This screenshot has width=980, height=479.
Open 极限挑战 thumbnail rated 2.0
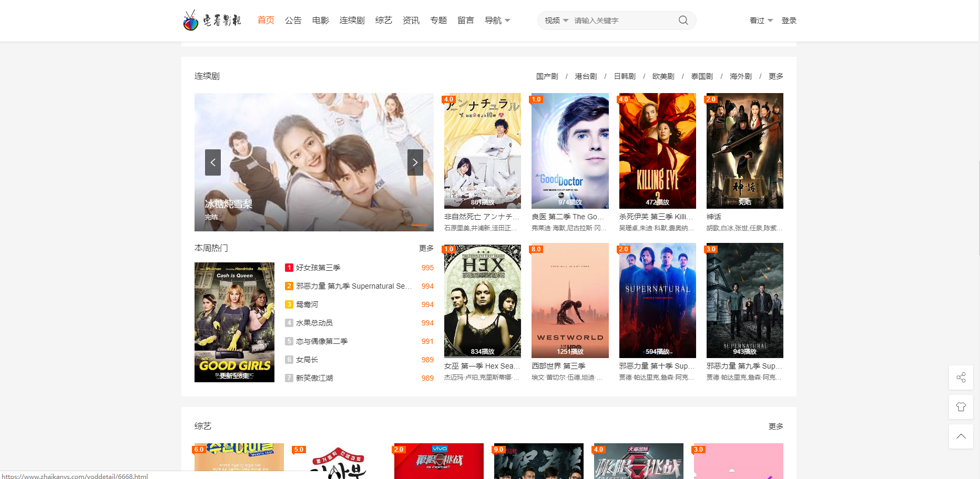pyautogui.click(x=439, y=461)
